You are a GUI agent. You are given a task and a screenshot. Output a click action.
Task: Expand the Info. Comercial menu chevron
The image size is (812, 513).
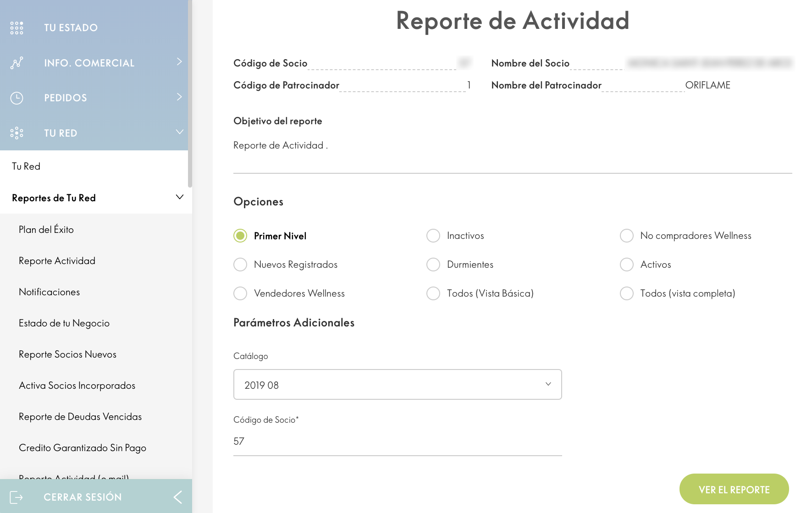(179, 62)
